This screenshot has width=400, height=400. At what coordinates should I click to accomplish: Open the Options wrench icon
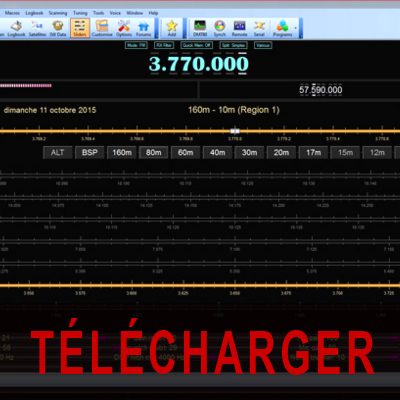pos(124,28)
